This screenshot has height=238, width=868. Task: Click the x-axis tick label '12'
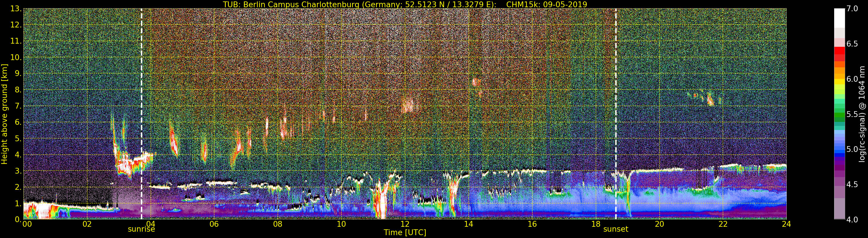(x=405, y=224)
